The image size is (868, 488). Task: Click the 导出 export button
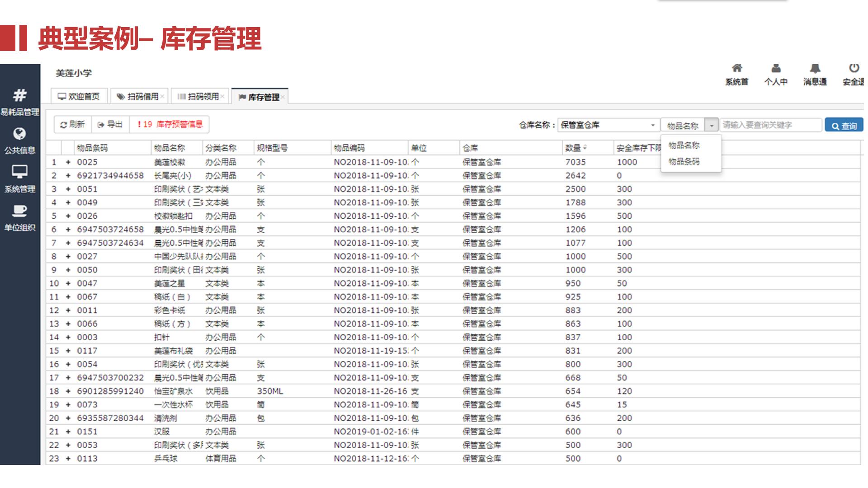110,124
